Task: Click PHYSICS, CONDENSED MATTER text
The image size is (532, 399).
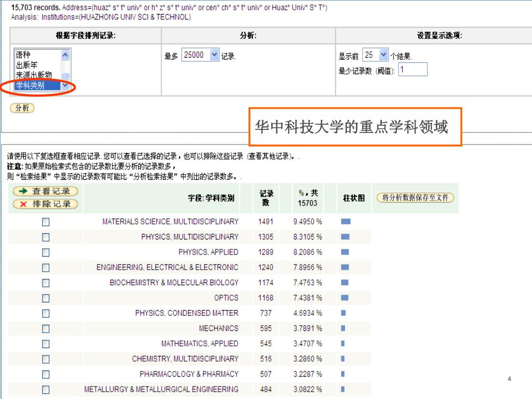Action: pyautogui.click(x=187, y=313)
